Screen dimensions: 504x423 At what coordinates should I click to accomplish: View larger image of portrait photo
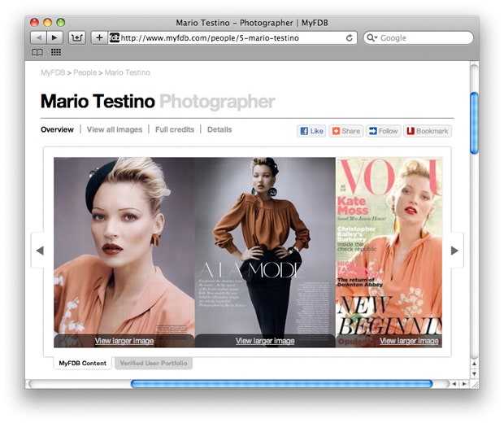(124, 341)
